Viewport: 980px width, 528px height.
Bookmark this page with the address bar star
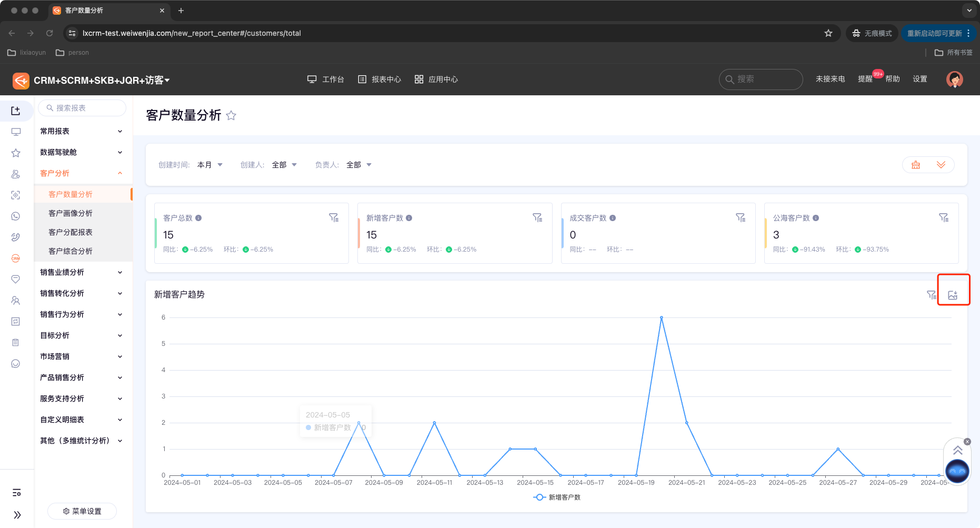point(828,33)
